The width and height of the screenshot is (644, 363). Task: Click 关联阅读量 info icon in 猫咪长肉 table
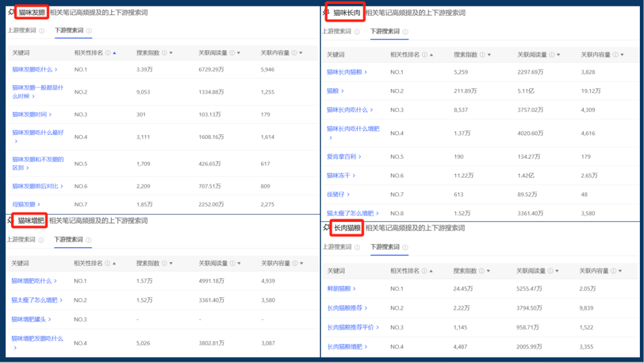[552, 55]
